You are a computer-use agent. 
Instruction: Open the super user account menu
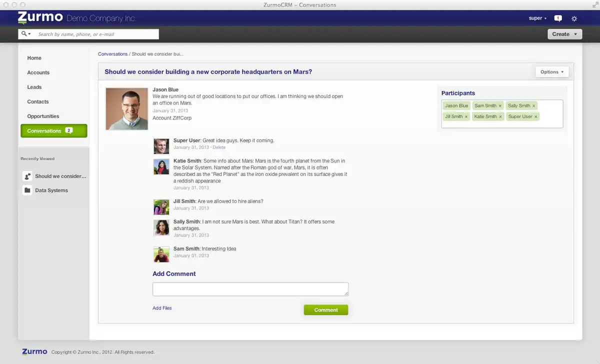[537, 18]
